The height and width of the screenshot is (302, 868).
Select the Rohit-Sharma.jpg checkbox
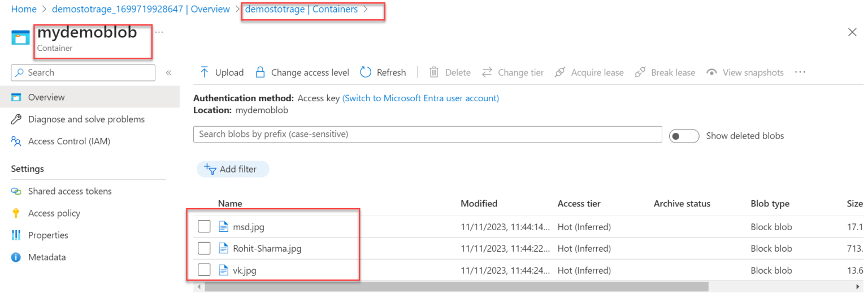[x=204, y=248]
